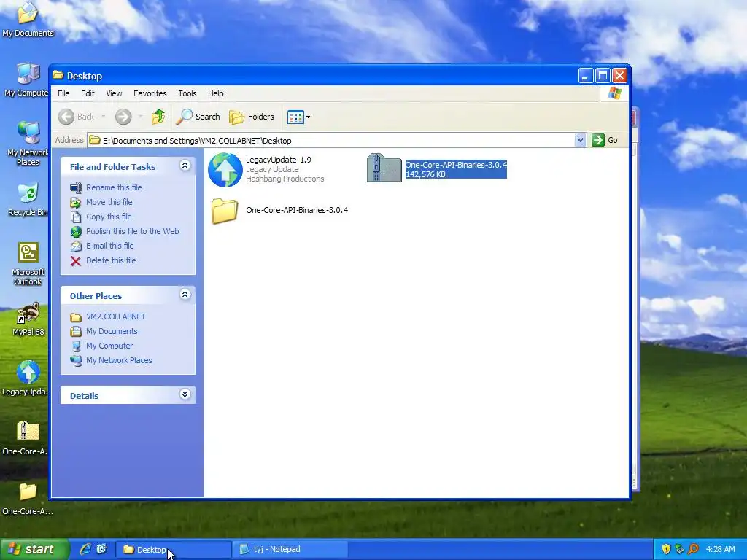The image size is (747, 560).
Task: Switch to tyj - Notepad taskbar button
Action: click(290, 550)
